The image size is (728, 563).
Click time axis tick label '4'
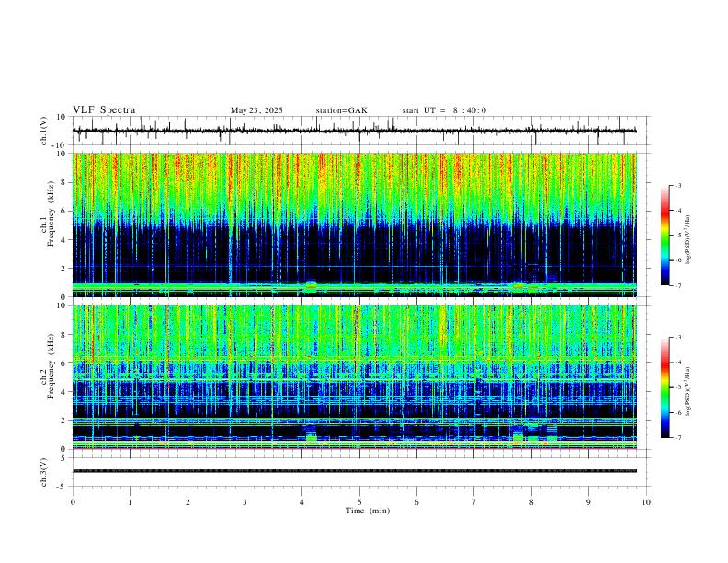(301, 502)
